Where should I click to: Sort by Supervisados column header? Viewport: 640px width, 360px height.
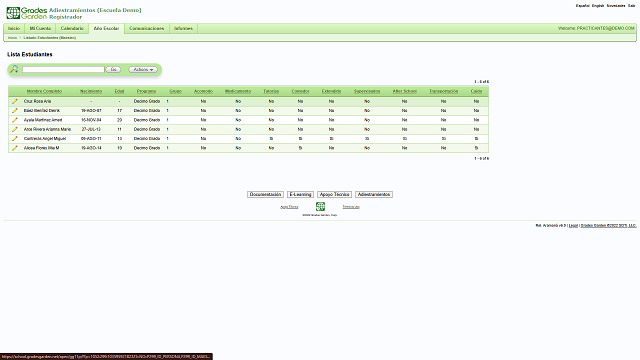pos(367,91)
